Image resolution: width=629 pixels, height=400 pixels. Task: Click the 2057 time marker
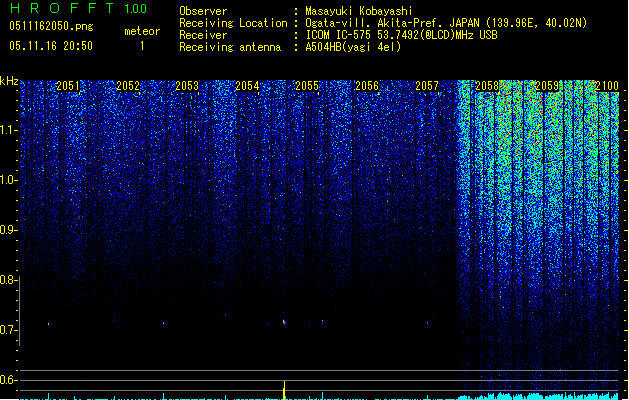427,86
